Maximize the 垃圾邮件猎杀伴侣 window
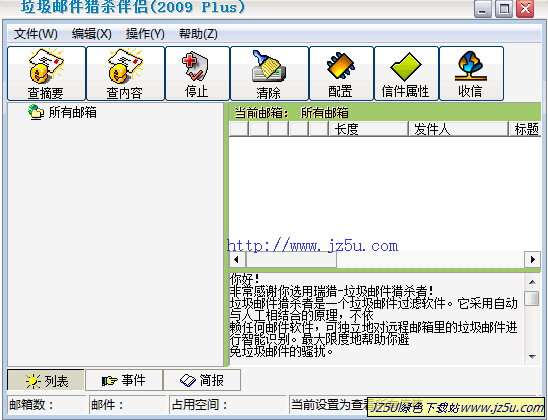Screen dimensions: 548x420 504,9
